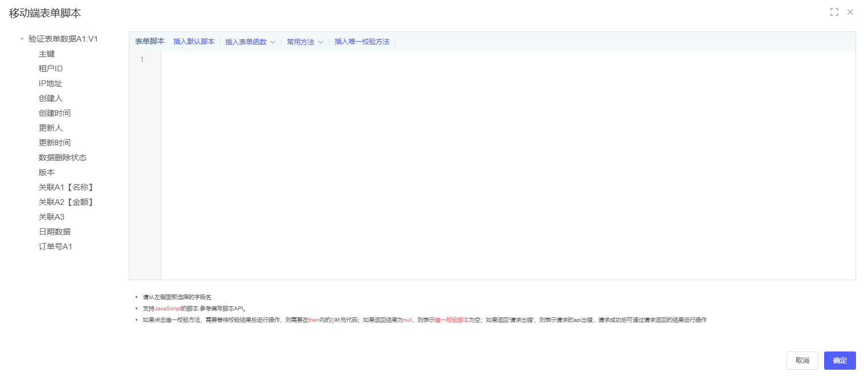Collapse the 验证表单数据A1:V1 tree node

(x=22, y=39)
